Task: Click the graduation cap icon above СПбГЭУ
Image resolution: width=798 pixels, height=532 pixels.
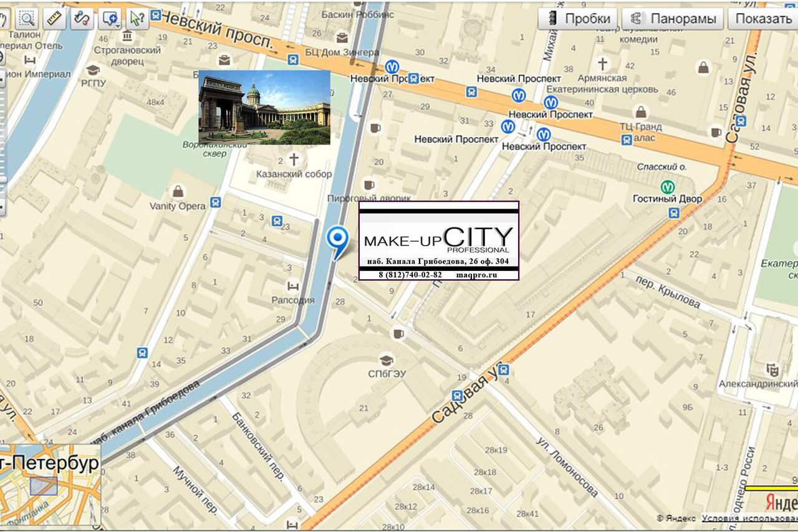Action: point(387,360)
